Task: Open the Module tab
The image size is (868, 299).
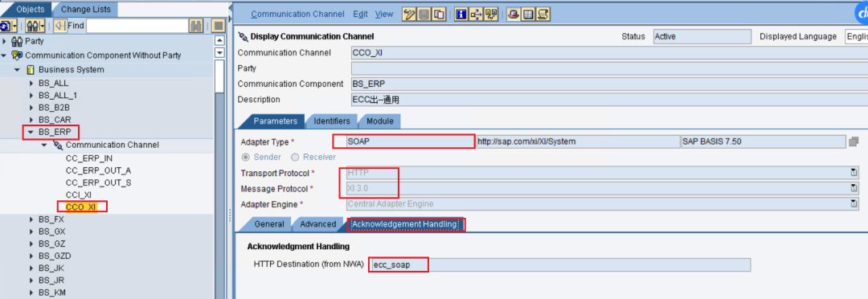Action: (x=379, y=121)
